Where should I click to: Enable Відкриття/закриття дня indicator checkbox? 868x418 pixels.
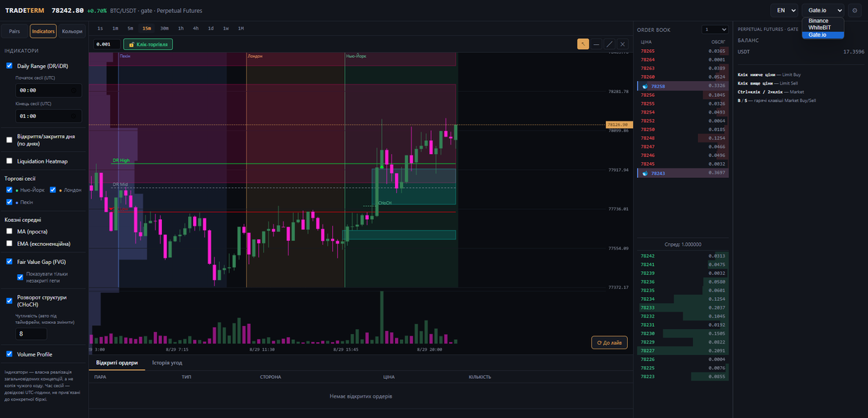click(9, 140)
